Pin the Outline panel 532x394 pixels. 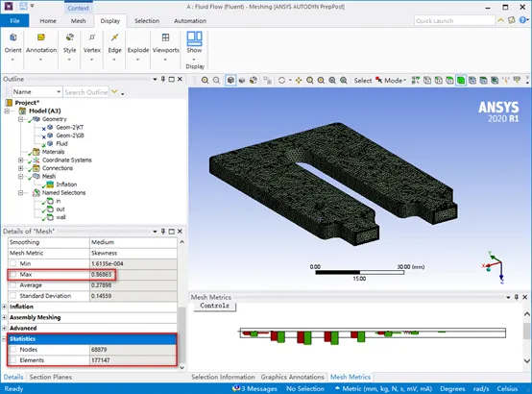(163, 79)
